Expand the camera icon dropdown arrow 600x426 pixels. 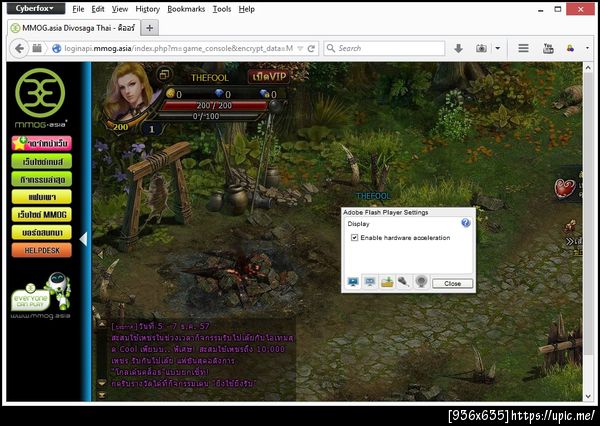[497, 48]
